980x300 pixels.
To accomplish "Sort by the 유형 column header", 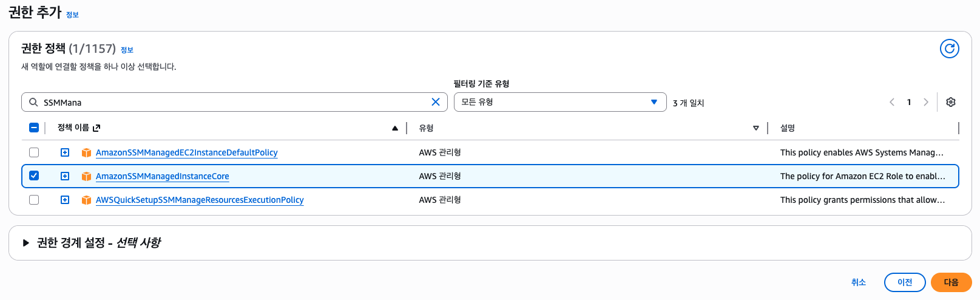I will 426,128.
